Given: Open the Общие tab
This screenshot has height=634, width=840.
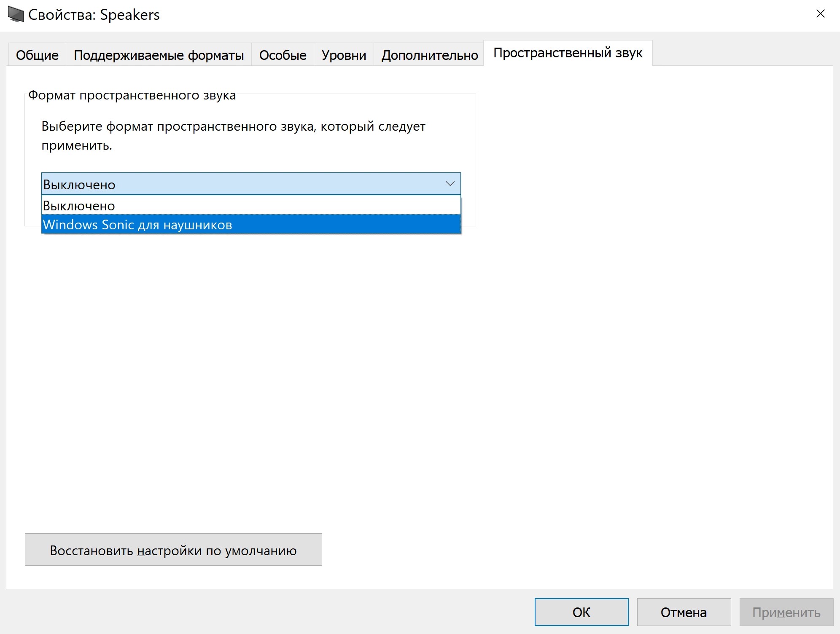Looking at the screenshot, I should pyautogui.click(x=37, y=55).
